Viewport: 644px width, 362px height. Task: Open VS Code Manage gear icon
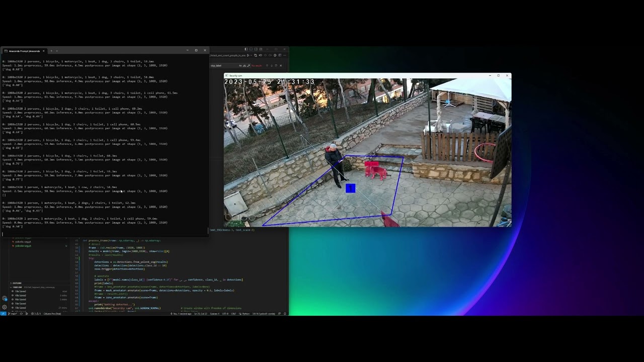(x=5, y=307)
